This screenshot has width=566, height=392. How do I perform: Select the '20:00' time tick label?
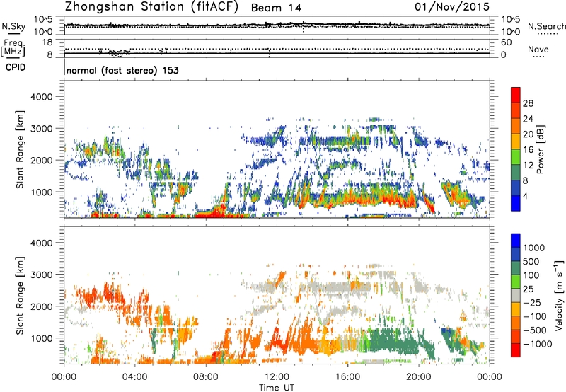419,377
